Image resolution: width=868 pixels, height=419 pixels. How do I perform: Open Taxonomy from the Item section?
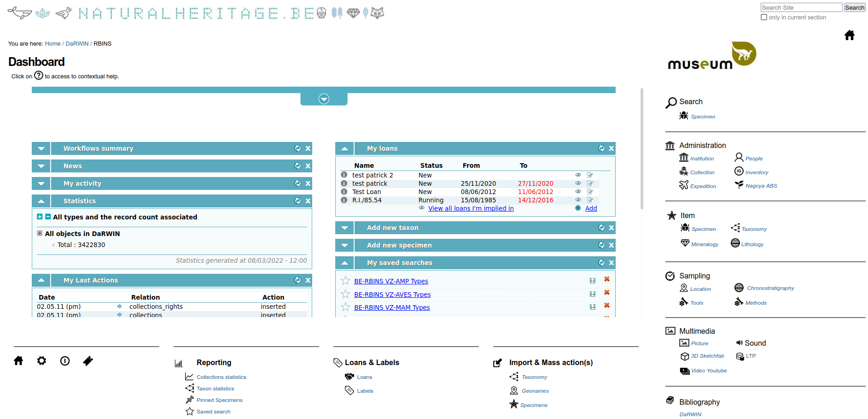(x=754, y=229)
